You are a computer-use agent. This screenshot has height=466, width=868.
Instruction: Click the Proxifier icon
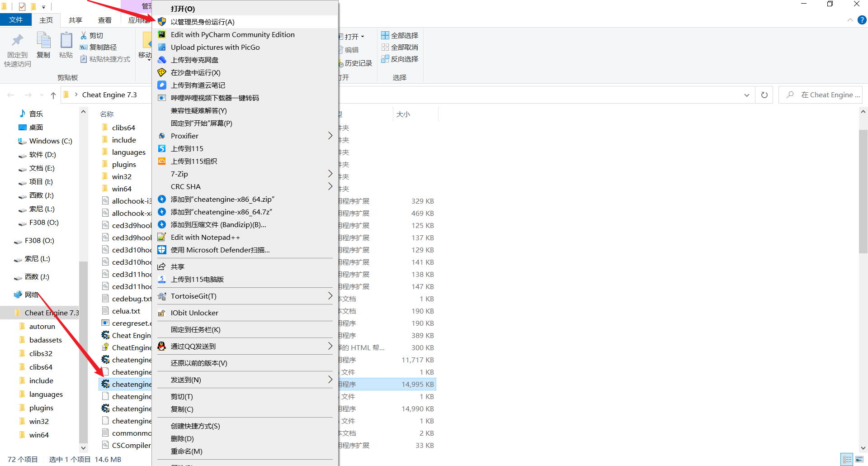click(x=162, y=136)
